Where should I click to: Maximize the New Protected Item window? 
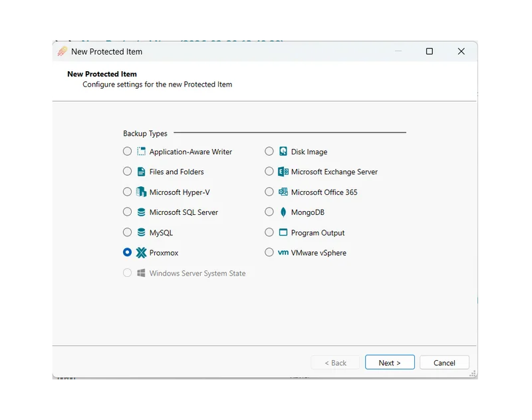point(429,51)
